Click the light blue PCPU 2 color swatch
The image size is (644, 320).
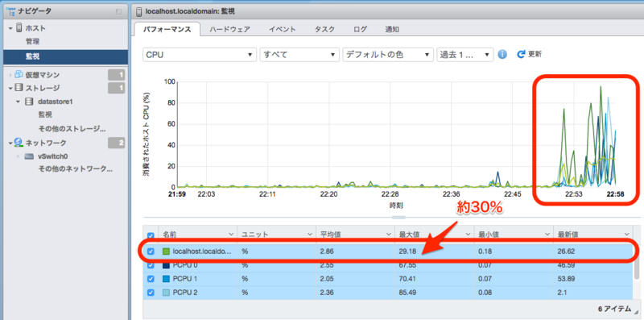tap(166, 293)
